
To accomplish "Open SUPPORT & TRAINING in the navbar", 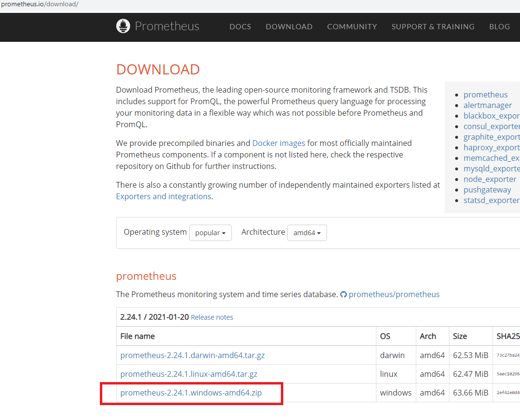I will 433,26.
